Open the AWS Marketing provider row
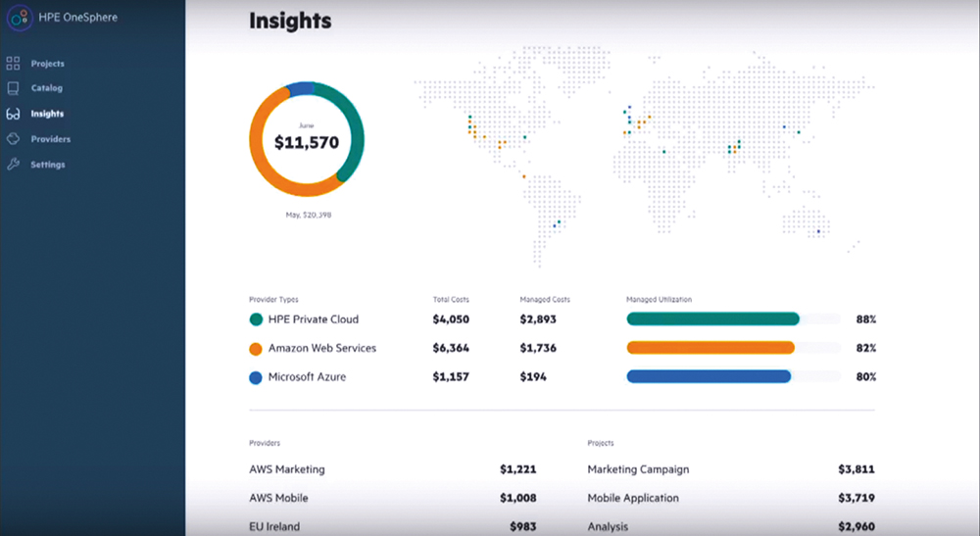The width and height of the screenshot is (980, 536). [393, 469]
